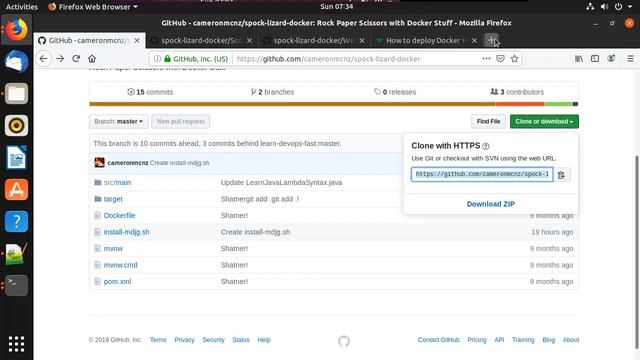Open the target folder

pos(113,199)
